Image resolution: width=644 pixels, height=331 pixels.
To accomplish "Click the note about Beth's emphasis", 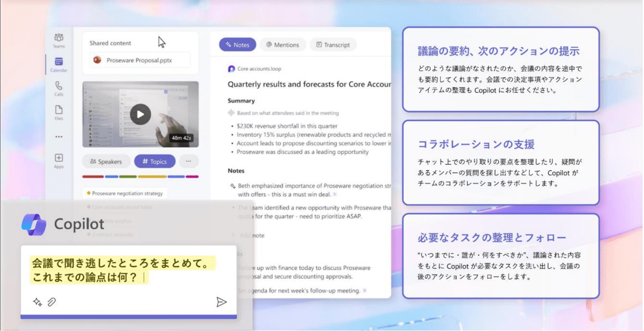I will coord(314,190).
